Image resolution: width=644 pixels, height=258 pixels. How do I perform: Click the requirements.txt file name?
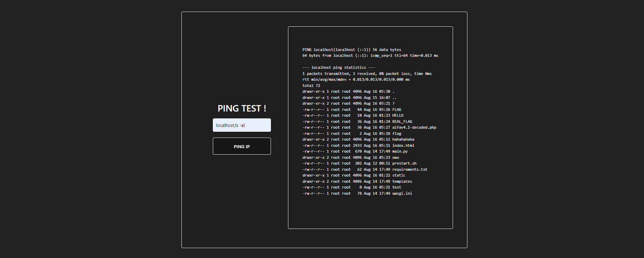click(x=410, y=169)
